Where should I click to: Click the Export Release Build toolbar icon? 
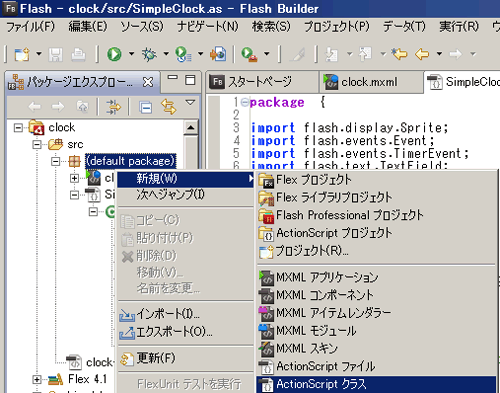(x=218, y=54)
